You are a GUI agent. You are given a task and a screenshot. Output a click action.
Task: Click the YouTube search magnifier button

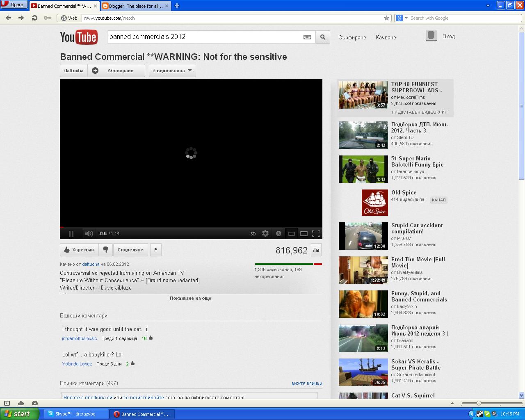point(323,37)
